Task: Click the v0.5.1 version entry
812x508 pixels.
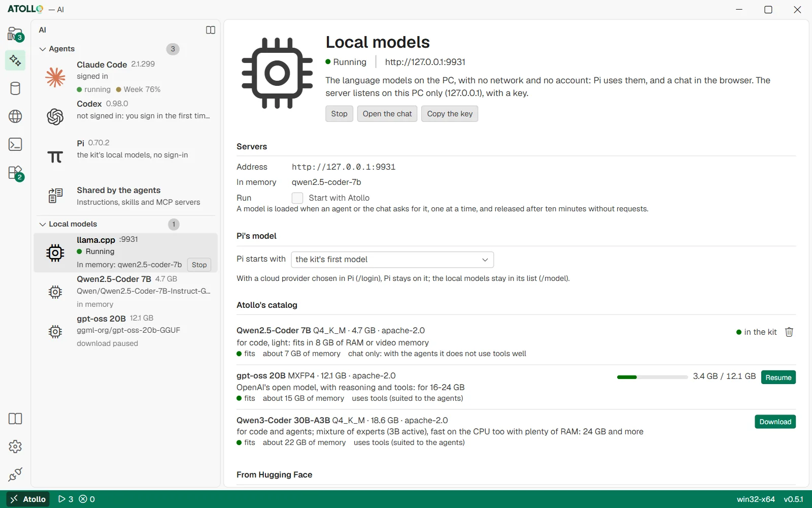Action: tap(793, 499)
